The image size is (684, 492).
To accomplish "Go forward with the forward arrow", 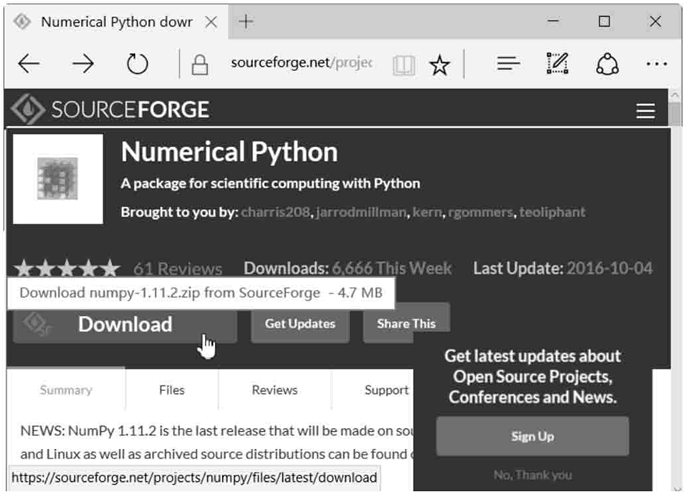I will click(83, 64).
